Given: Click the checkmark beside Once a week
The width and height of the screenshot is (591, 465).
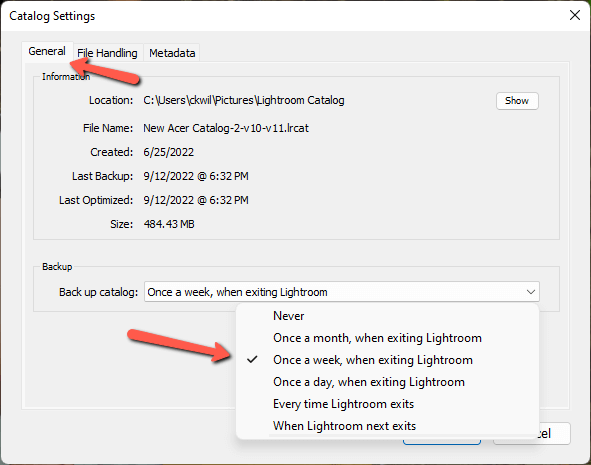Looking at the screenshot, I should point(252,360).
